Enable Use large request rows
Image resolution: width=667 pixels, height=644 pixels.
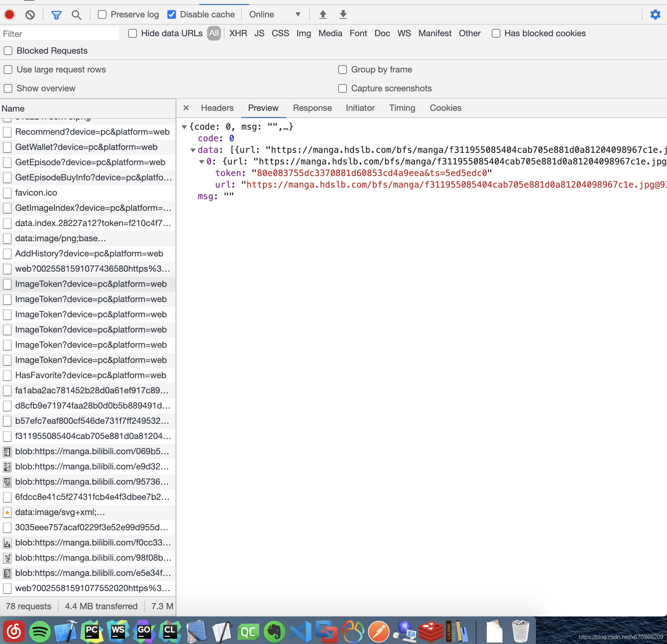8,70
